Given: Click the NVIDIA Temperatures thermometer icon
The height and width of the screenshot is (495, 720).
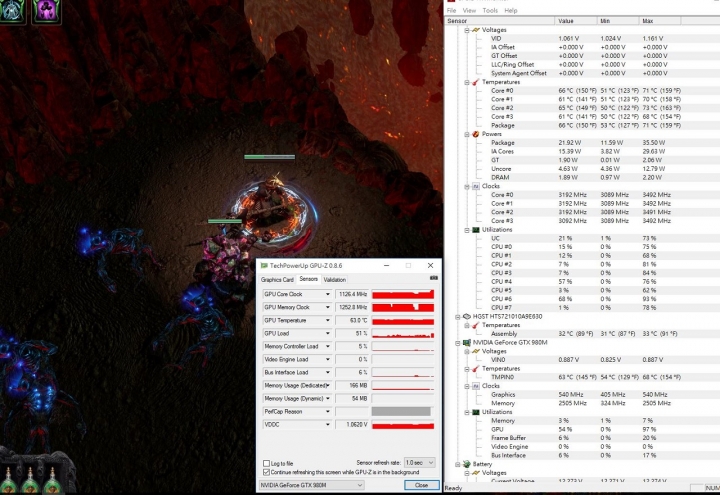Looking at the screenshot, I should pyautogui.click(x=476, y=369).
